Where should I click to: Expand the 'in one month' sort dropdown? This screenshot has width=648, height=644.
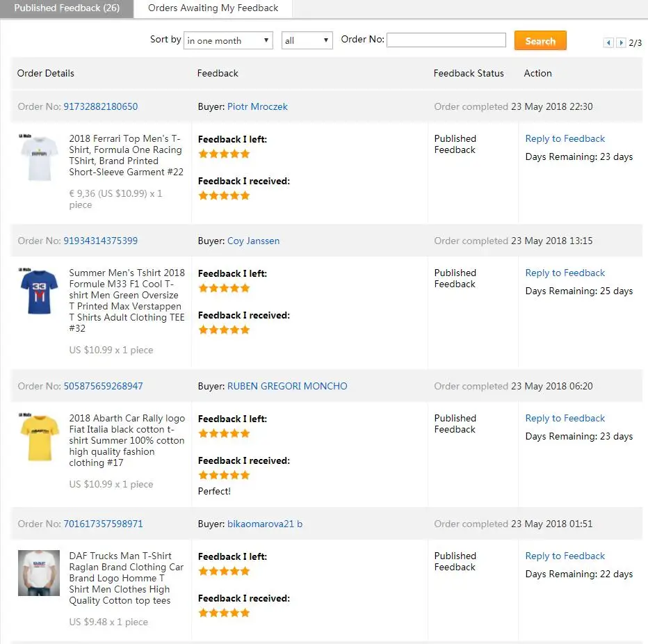tap(228, 40)
